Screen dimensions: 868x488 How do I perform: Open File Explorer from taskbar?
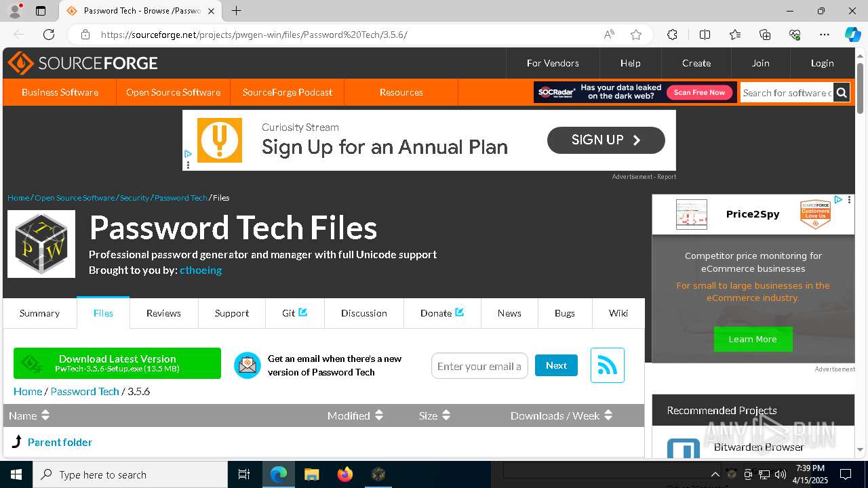coord(311,474)
